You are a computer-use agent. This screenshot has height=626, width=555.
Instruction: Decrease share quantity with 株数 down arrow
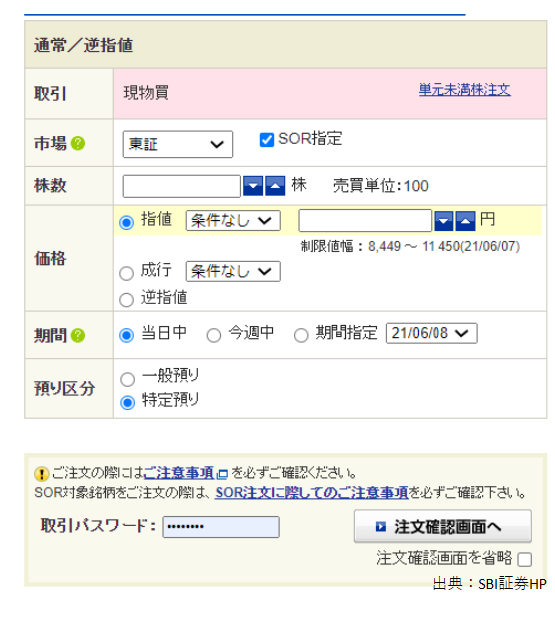point(253,186)
